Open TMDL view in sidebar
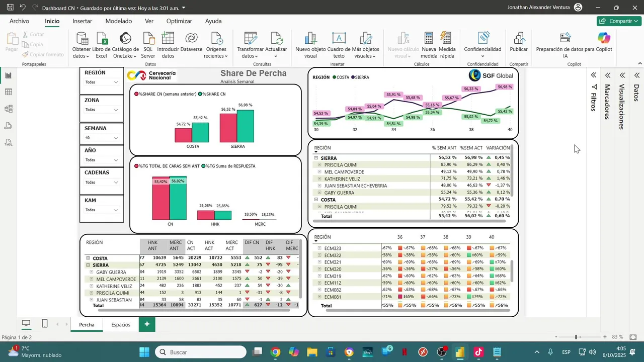The image size is (644, 362). [x=9, y=143]
